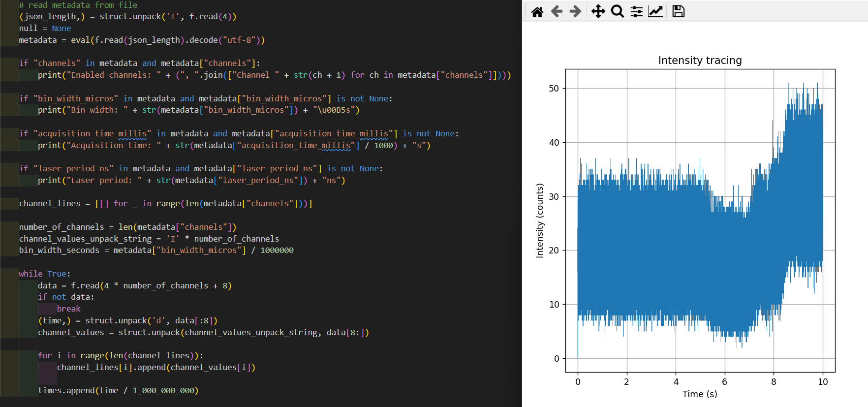Open Edit axis and curve parameters icon
868x407 pixels.
pos(655,11)
